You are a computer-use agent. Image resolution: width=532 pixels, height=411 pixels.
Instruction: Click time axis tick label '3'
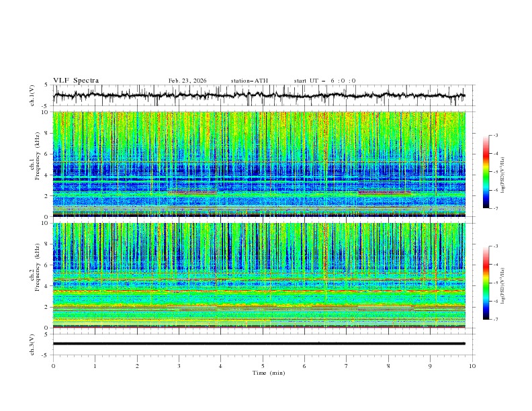pyautogui.click(x=179, y=366)
